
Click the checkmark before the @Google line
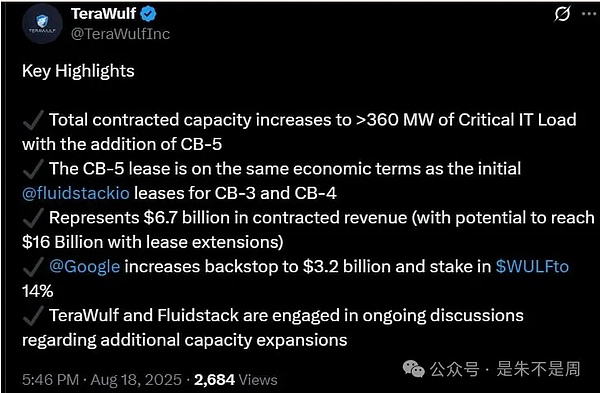tap(33, 267)
